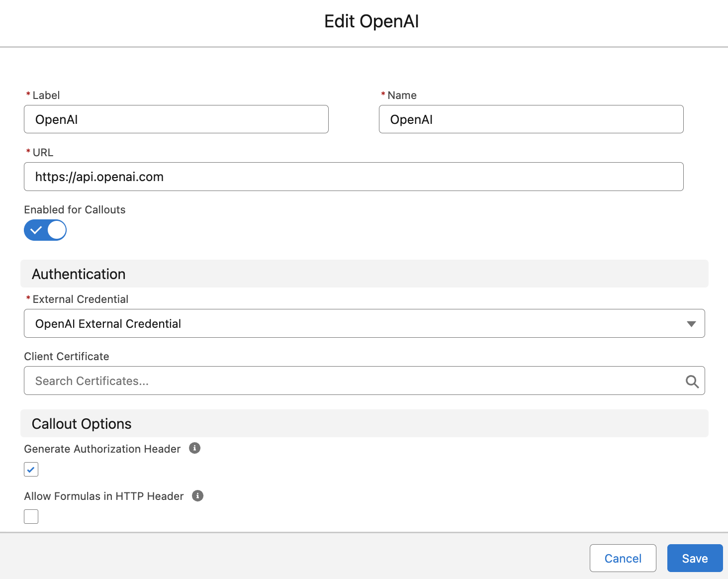
Task: Click the Authentication section header
Action: coord(79,274)
